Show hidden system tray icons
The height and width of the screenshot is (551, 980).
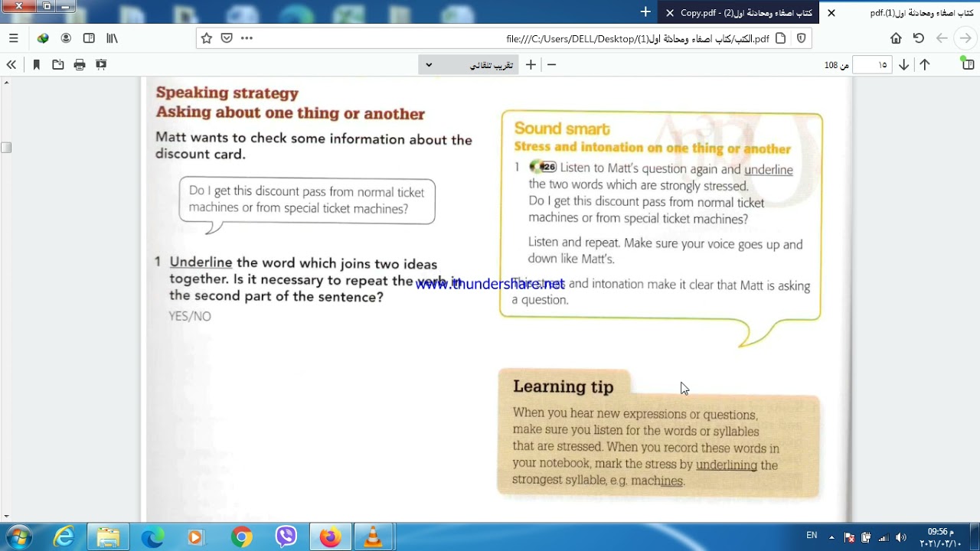(x=832, y=537)
